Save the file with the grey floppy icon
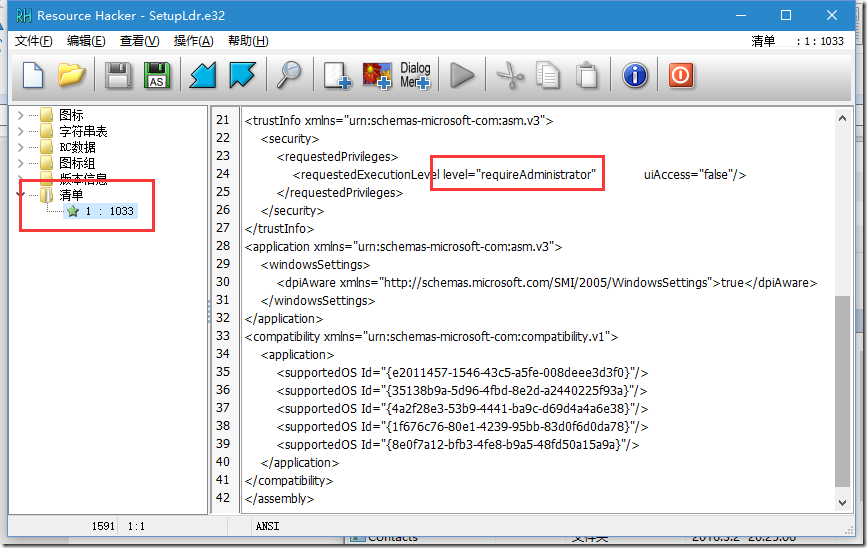The image size is (867, 548). coord(118,75)
